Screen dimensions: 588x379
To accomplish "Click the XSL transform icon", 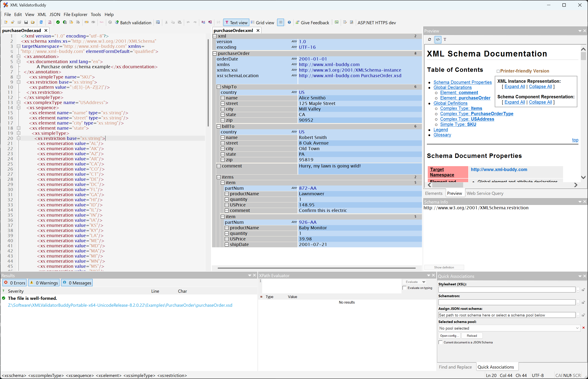I will (x=49, y=22).
